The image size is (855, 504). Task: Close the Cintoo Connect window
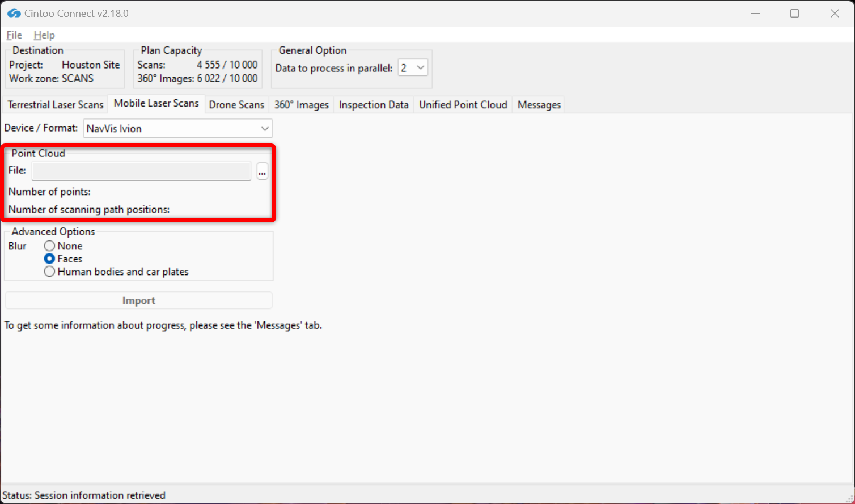835,13
